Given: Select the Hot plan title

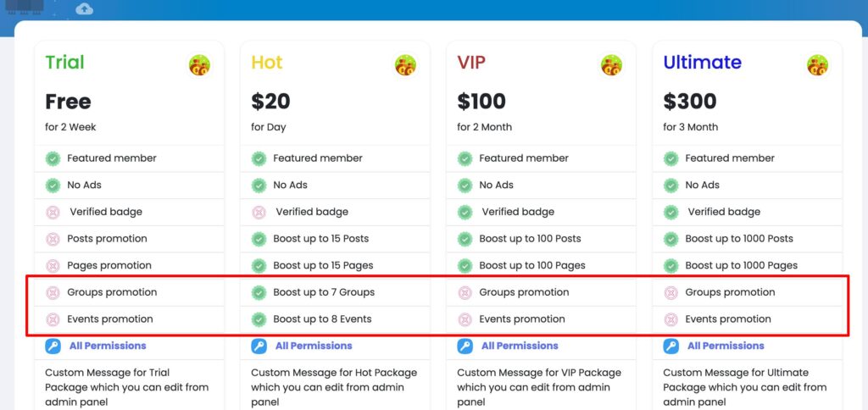Looking at the screenshot, I should [266, 63].
